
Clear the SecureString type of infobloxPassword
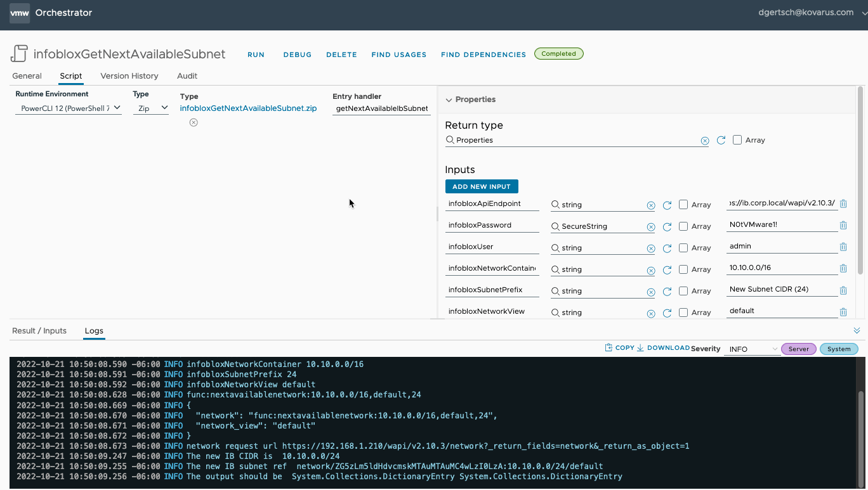pos(651,227)
